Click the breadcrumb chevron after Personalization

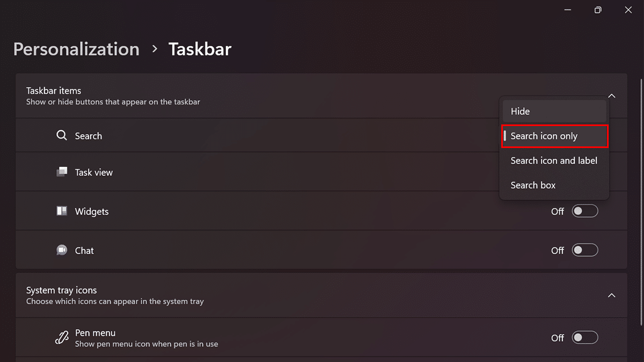[155, 49]
